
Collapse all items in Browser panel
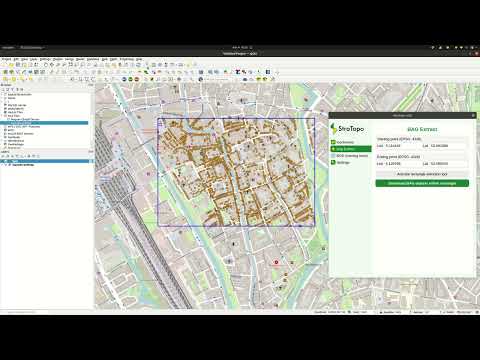pos(17,90)
